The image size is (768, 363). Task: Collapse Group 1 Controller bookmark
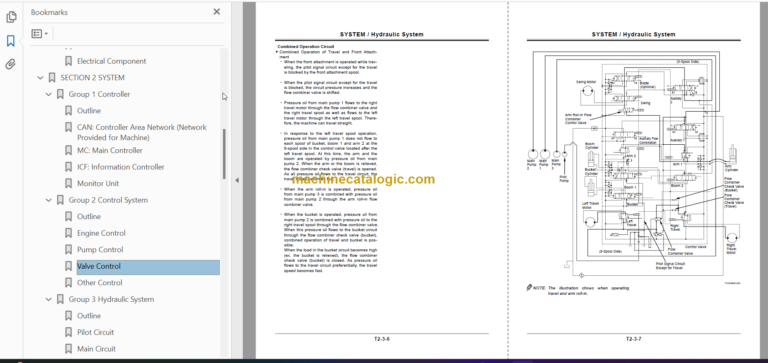(48, 94)
